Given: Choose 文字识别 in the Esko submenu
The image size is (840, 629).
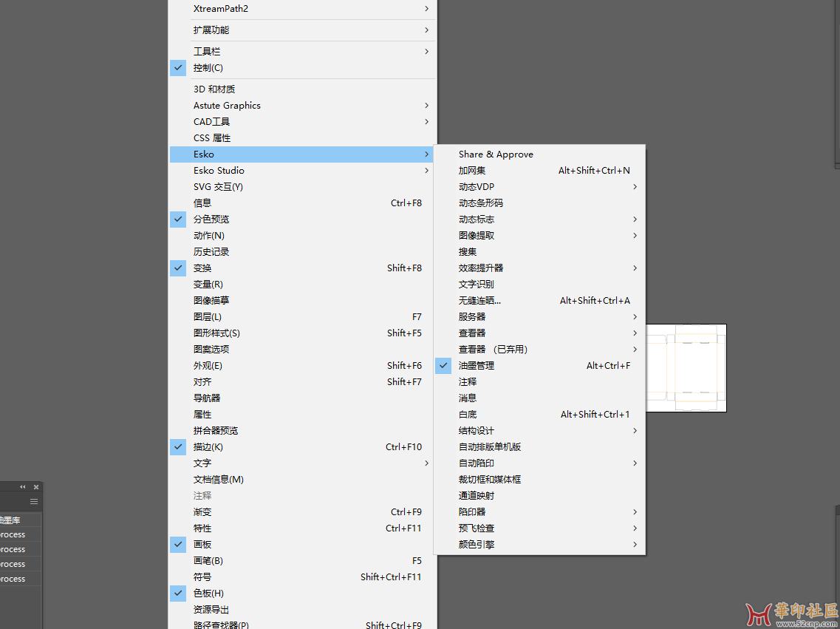Looking at the screenshot, I should (539, 284).
